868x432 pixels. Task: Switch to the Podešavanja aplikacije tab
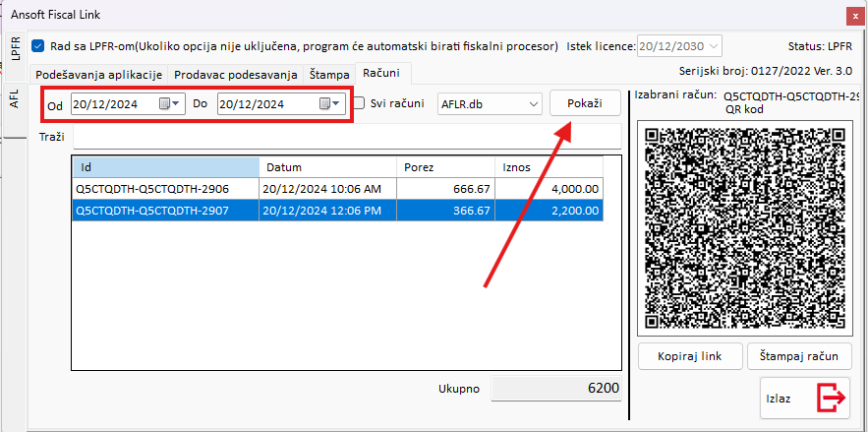[x=99, y=75]
